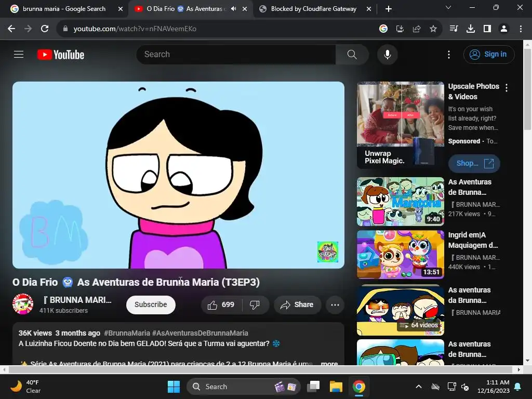532x399 pixels.
Task: Click the YouTube URL in address bar
Action: click(x=135, y=29)
